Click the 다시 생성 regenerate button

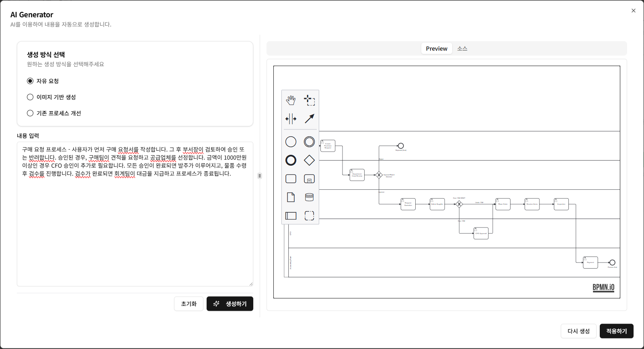click(x=578, y=331)
